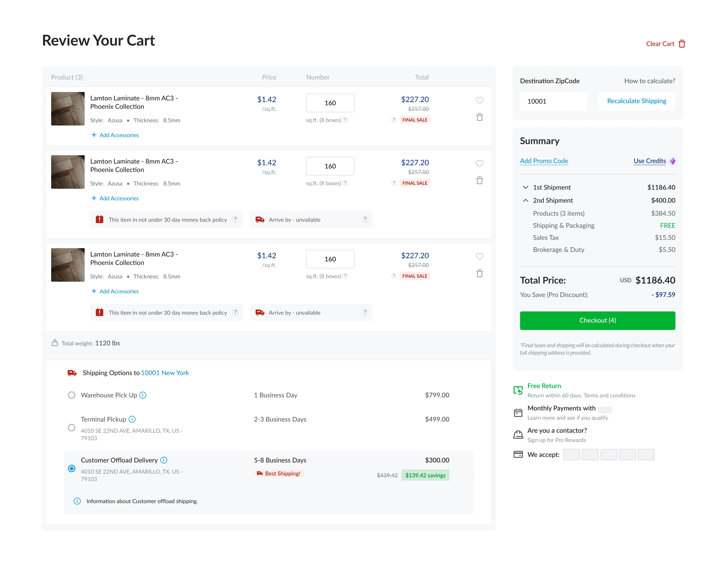728x561 pixels.
Task: Click quantity field of second cart item
Action: coord(330,166)
